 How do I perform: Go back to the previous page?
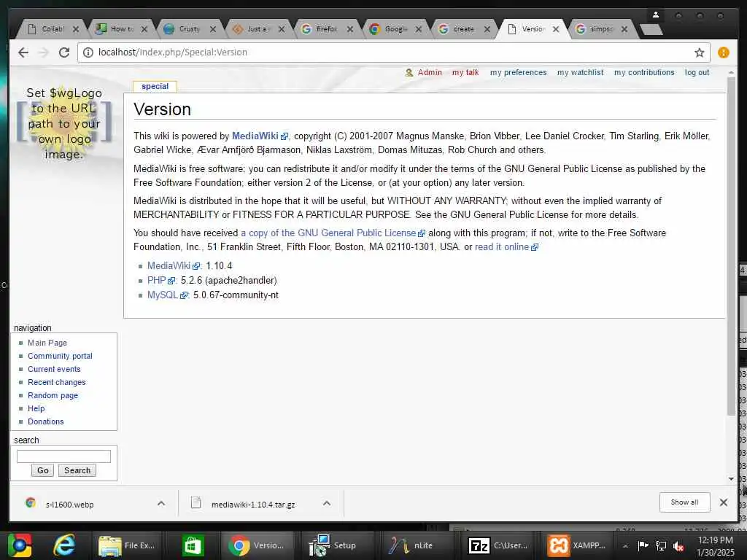coord(23,52)
